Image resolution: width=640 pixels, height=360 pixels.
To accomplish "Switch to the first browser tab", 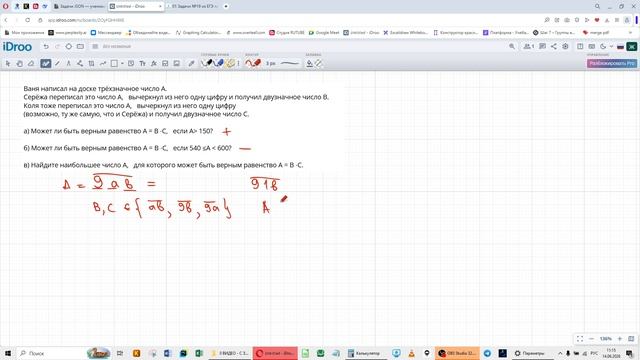I will pos(79,7).
